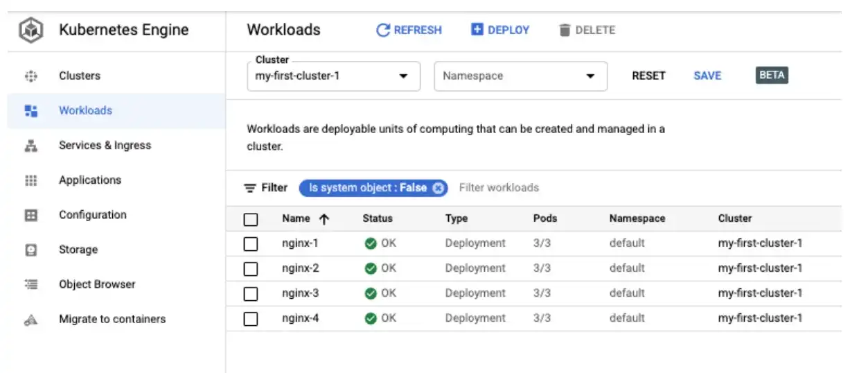The height and width of the screenshot is (373, 868).
Task: Click the green OK check icon for nginx-3
Action: click(x=371, y=293)
